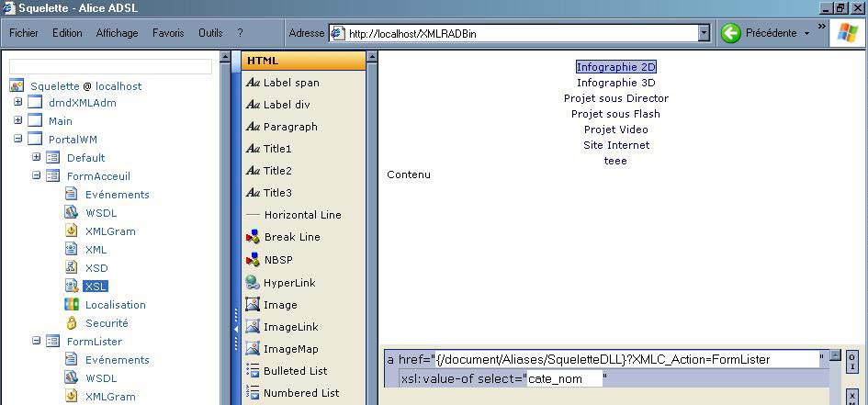Click the Site Internet link
Viewport: 868px width, 405px height.
tap(615, 145)
